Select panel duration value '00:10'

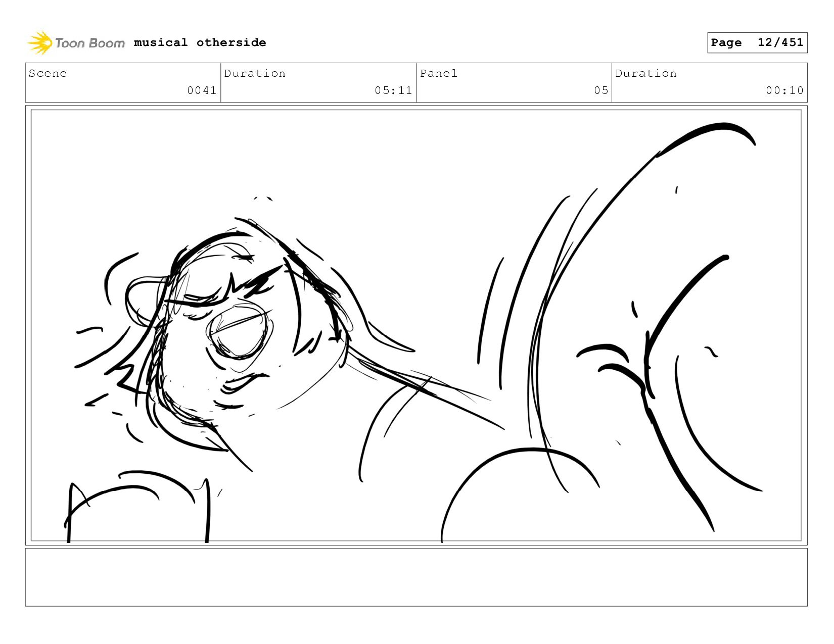[784, 90]
